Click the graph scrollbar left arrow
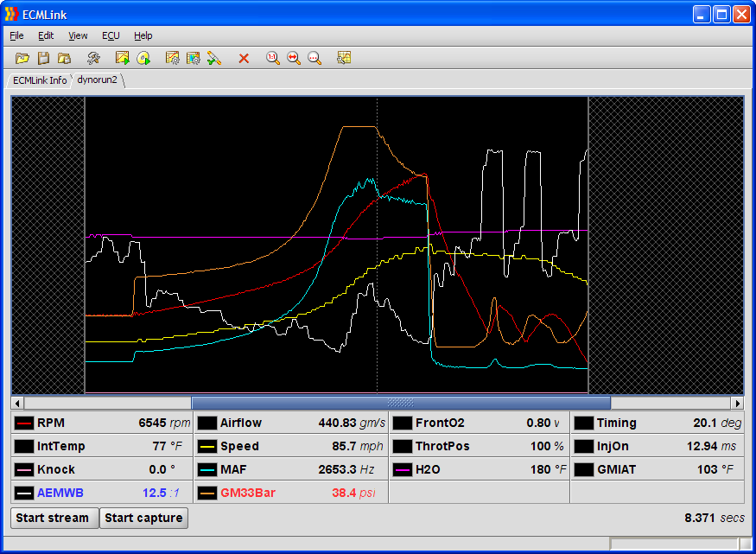Screen dimensions: 756x554 [17, 403]
